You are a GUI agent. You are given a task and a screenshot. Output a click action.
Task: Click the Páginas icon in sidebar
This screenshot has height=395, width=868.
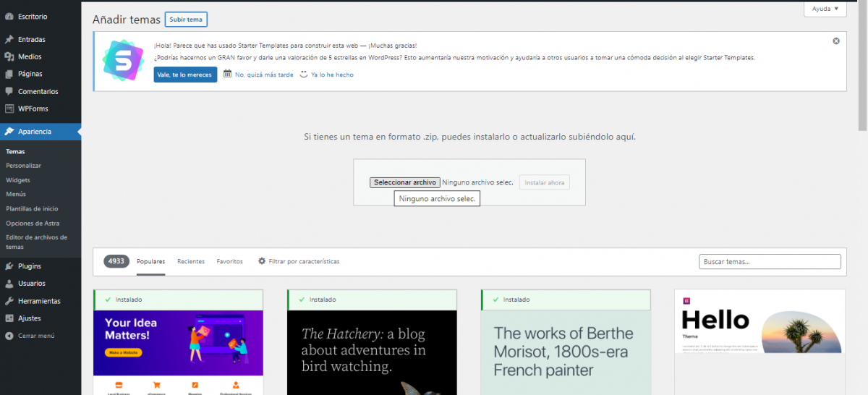9,74
